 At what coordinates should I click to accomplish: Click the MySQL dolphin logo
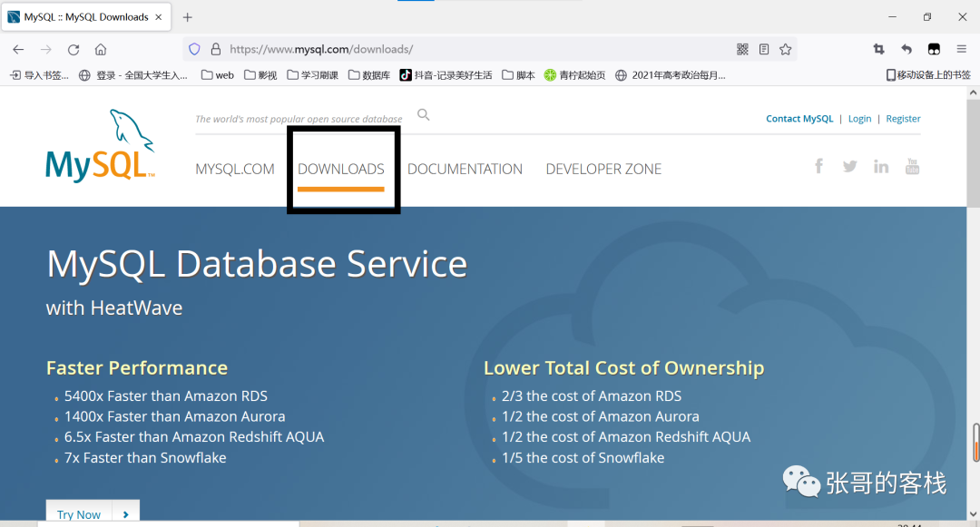point(100,145)
